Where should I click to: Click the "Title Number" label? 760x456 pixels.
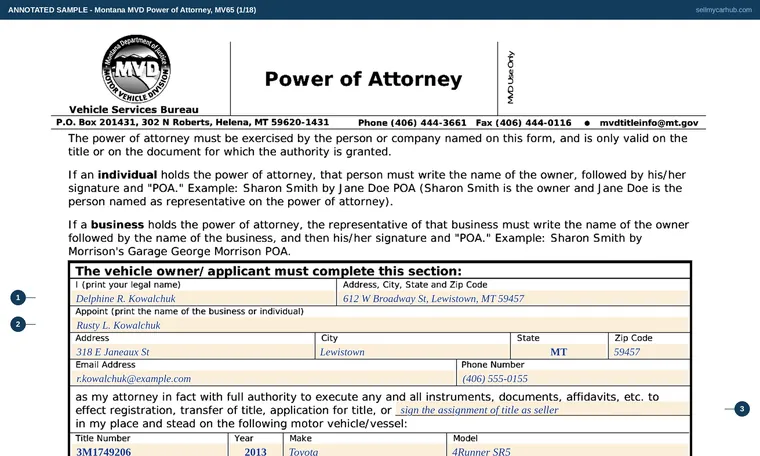(x=103, y=438)
